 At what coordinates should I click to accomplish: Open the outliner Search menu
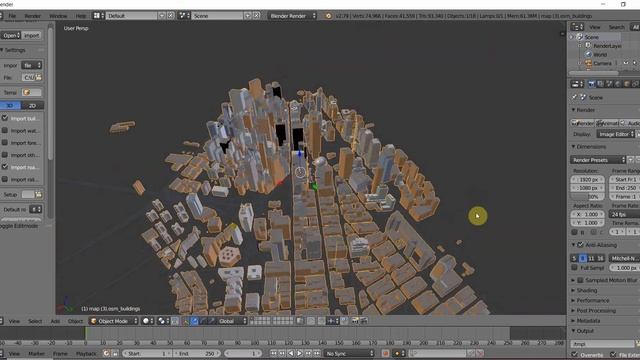(617, 27)
